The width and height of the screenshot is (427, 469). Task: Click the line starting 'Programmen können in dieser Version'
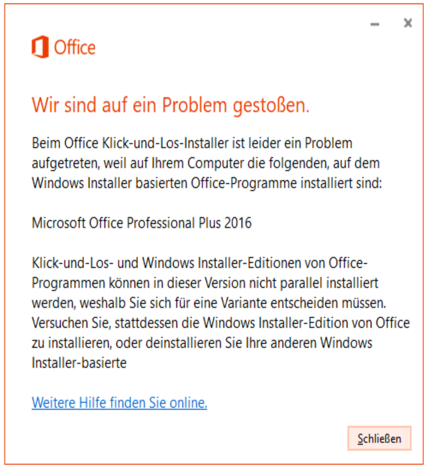point(205,283)
